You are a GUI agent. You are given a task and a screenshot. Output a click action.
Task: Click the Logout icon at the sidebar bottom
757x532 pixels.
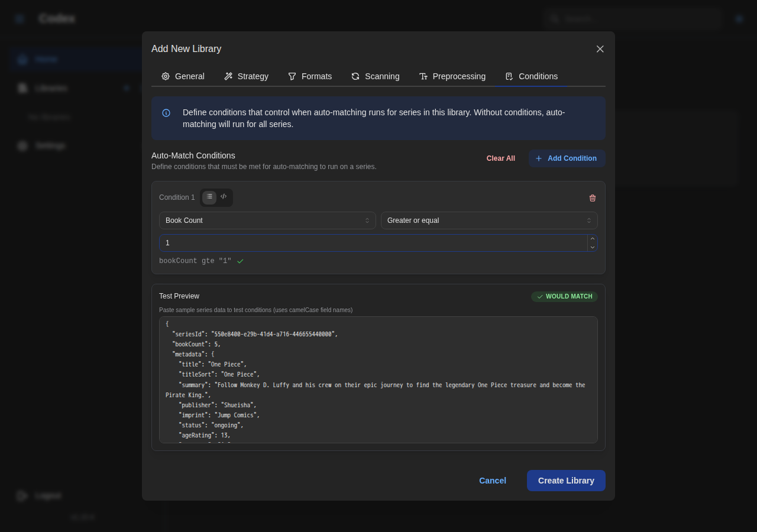(x=22, y=495)
